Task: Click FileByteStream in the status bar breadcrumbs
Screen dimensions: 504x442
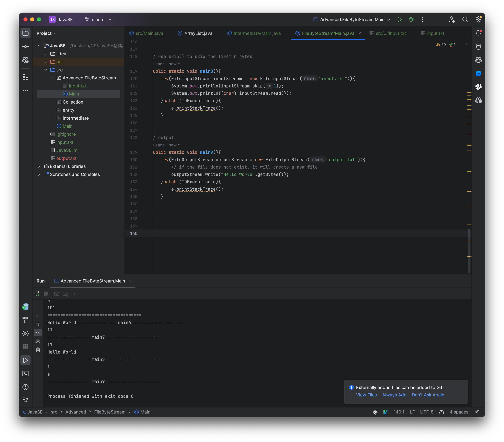Action: click(x=110, y=412)
